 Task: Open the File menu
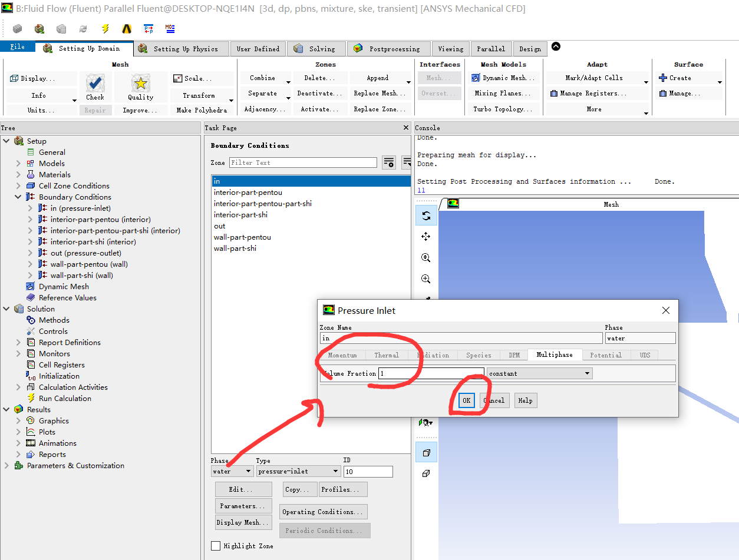pos(18,47)
